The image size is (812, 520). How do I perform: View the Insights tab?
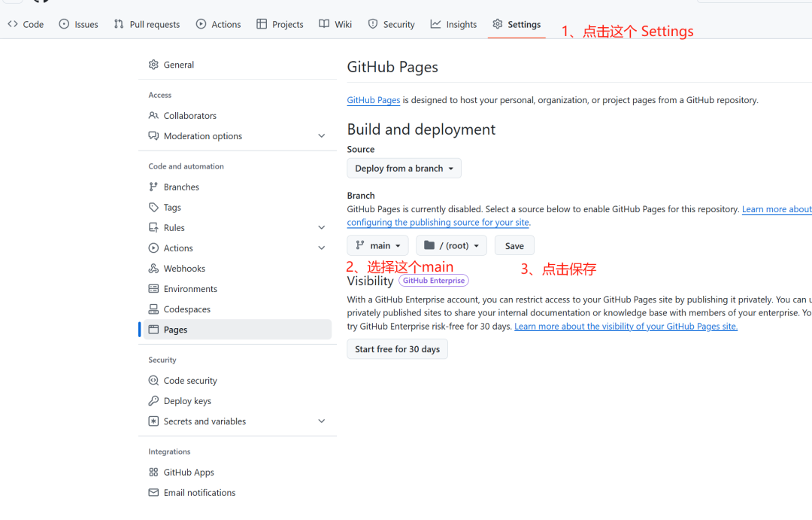(x=453, y=24)
